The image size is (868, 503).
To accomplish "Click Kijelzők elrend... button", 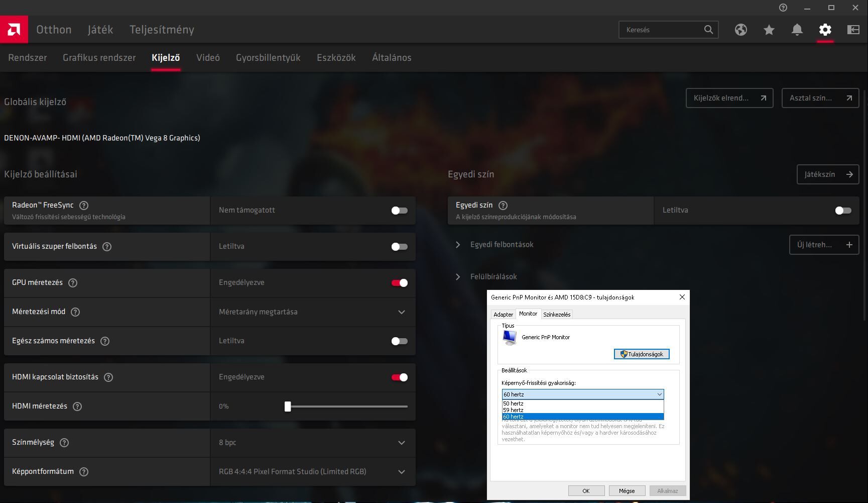I will [x=729, y=98].
